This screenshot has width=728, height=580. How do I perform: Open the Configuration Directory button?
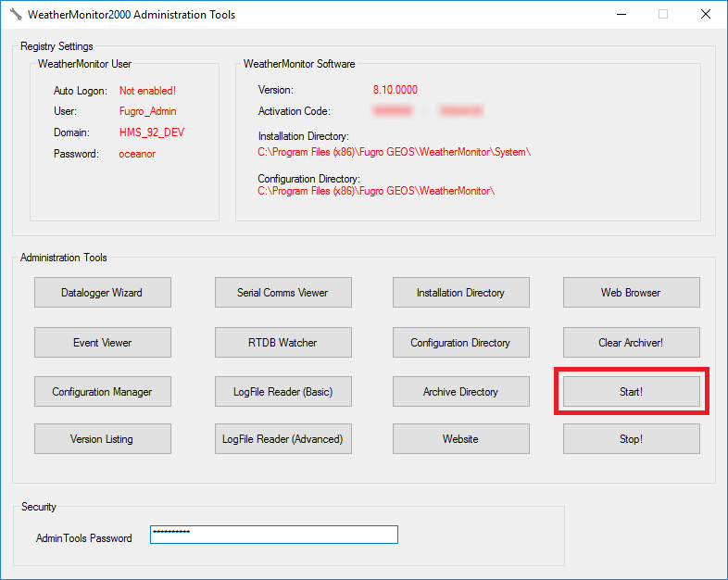(461, 342)
